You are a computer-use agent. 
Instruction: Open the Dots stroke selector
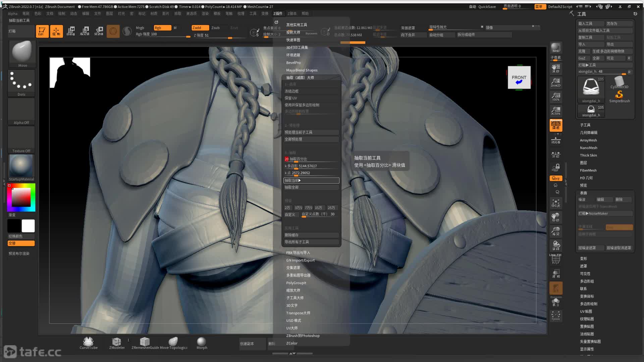click(21, 83)
